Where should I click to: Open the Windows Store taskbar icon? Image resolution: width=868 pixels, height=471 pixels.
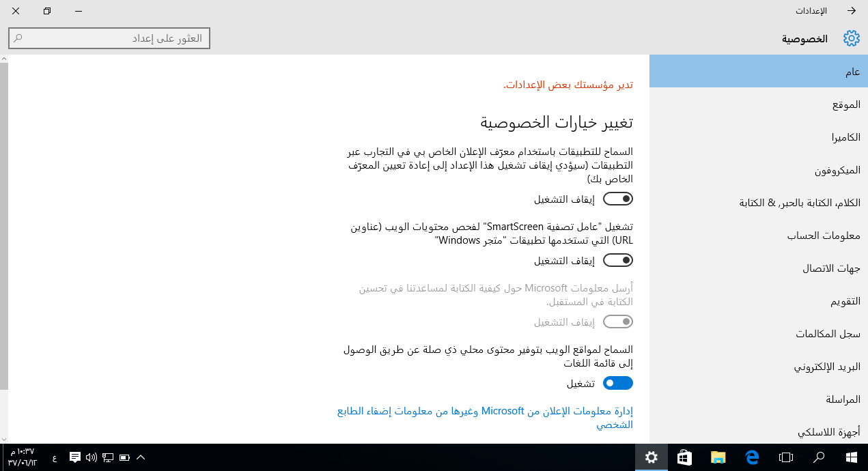(685, 457)
